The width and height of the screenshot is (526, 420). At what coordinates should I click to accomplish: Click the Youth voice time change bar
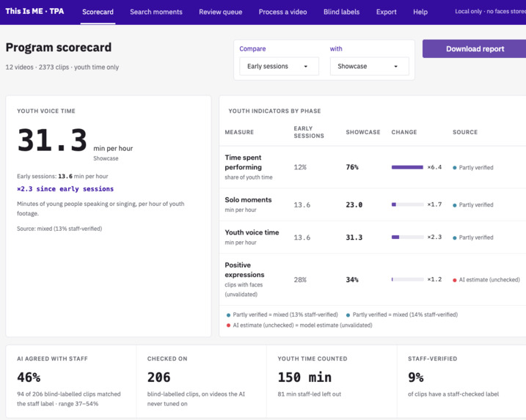[407, 237]
